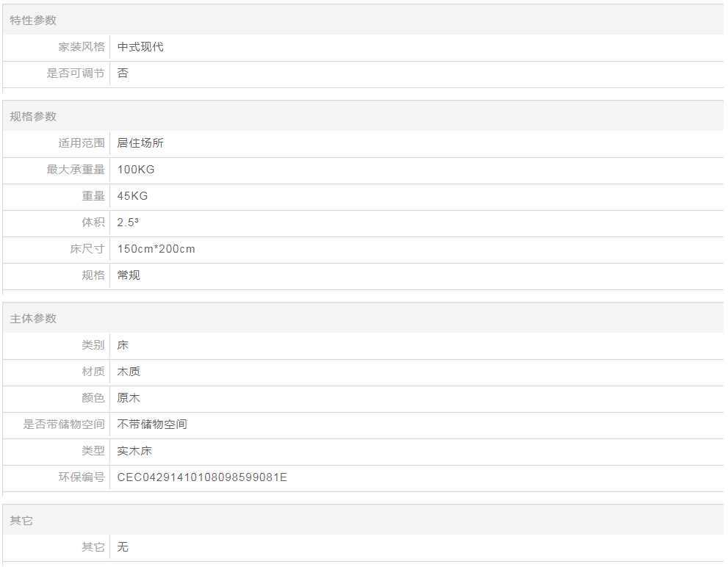The width and height of the screenshot is (728, 567).
Task: Select the 原木 color value
Action: (129, 398)
